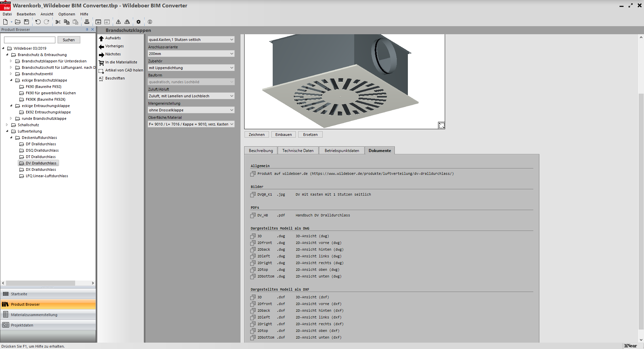Click the Einbauen button
Viewport: 644px width, 349px height.
click(x=283, y=135)
